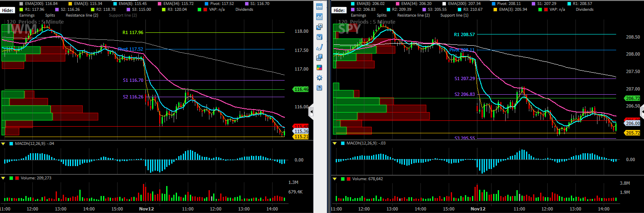
Task: Expand MACDh dropdown arrow on SPY chart
Action: 334,144
